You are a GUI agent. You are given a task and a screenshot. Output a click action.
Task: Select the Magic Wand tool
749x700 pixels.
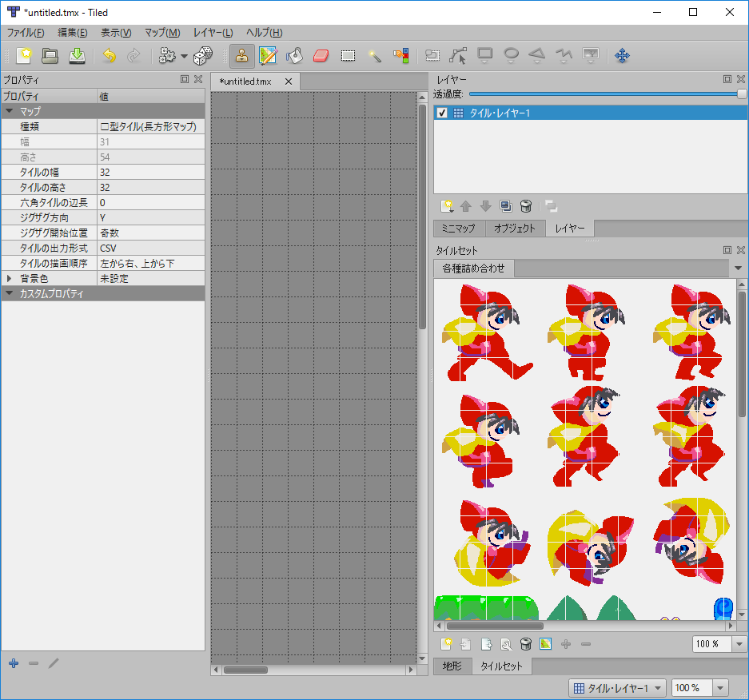[373, 56]
